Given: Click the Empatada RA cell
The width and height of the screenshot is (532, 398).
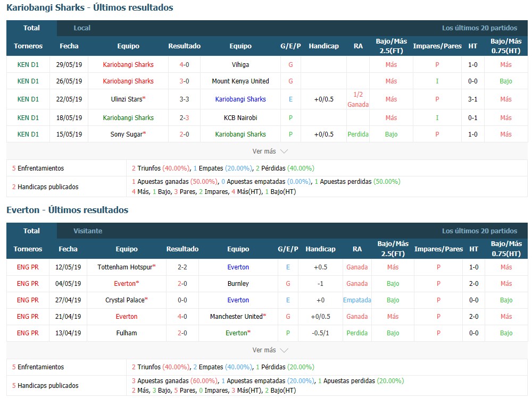Looking at the screenshot, I should point(357,300).
